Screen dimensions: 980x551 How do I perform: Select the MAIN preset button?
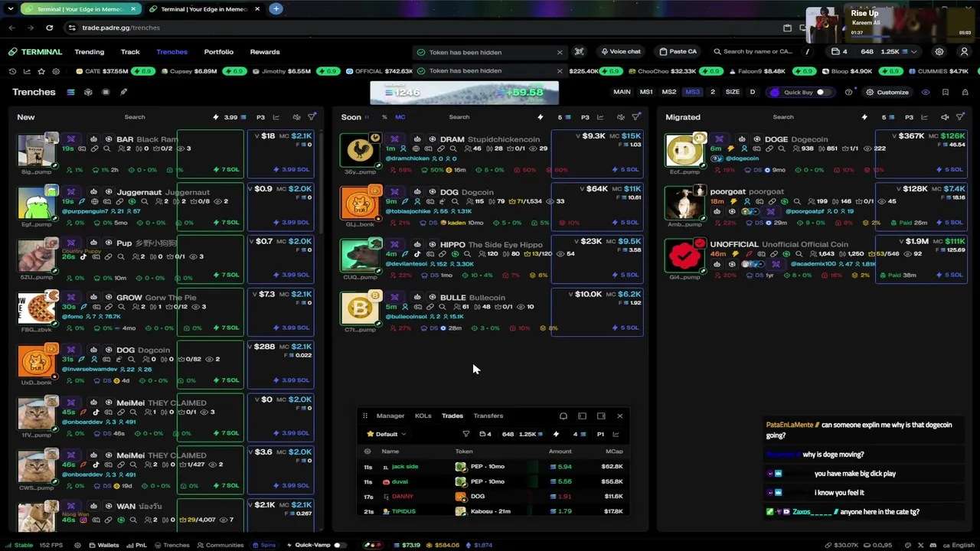pyautogui.click(x=622, y=93)
